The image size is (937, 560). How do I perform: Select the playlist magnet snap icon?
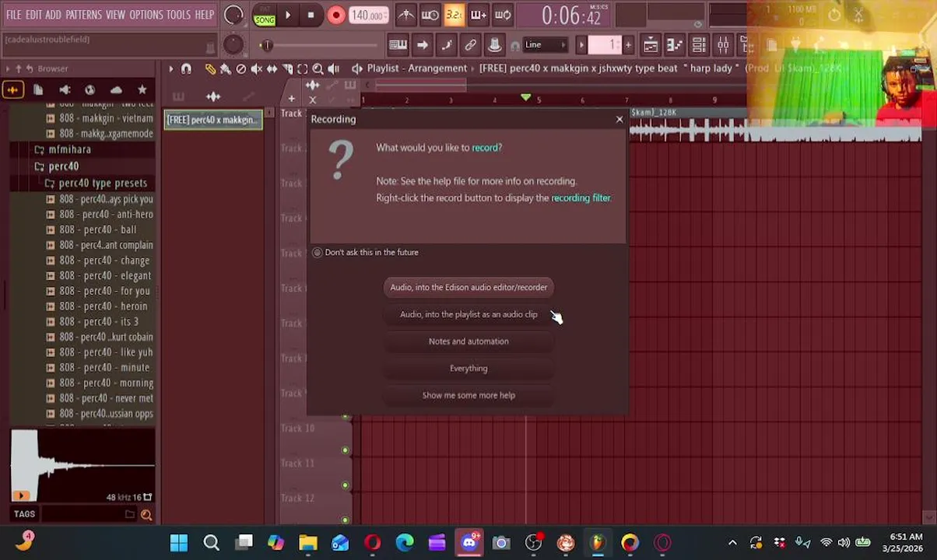pos(186,69)
